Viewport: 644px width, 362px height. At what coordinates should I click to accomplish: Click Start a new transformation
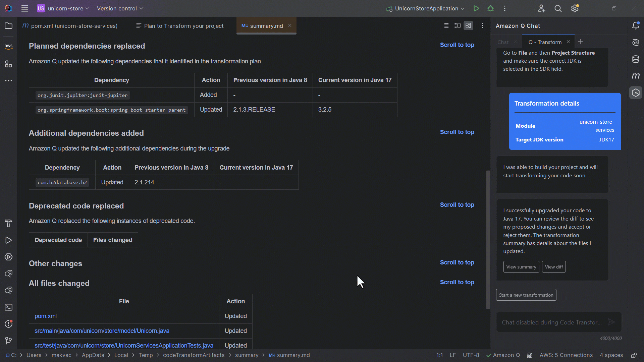(526, 295)
